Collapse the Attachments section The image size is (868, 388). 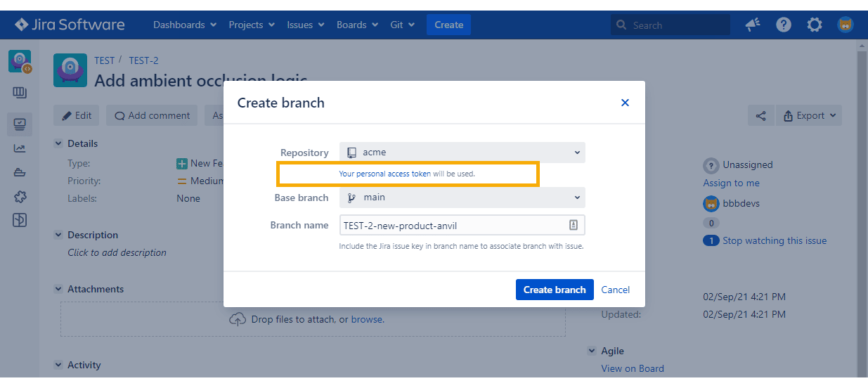tap(58, 289)
